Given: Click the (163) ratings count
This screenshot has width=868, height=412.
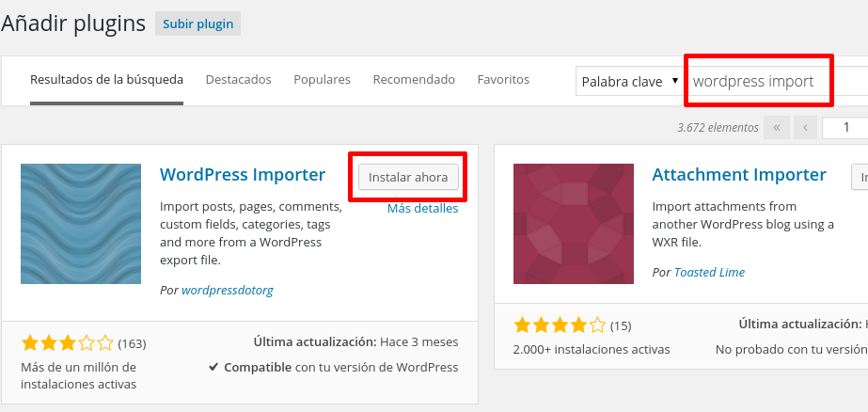Looking at the screenshot, I should [x=133, y=344].
